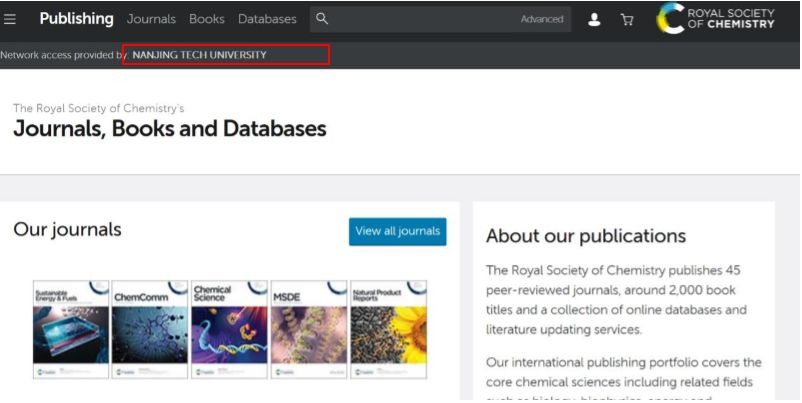Viewport: 802px width, 403px height.
Task: Click the Journals, Books and Databases heading
Action: (x=170, y=128)
